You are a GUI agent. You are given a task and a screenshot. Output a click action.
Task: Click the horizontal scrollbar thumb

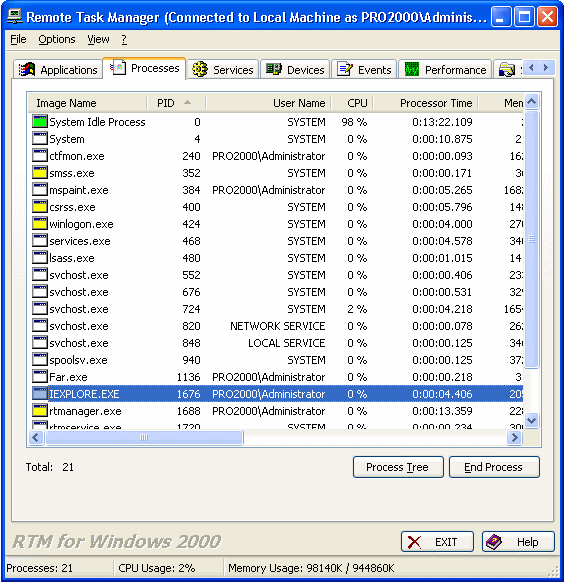point(144,437)
